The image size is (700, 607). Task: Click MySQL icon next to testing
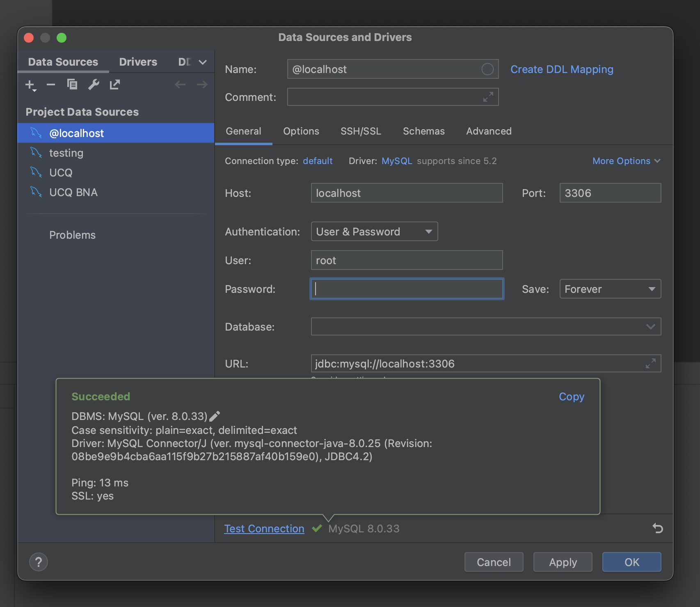pyautogui.click(x=36, y=153)
